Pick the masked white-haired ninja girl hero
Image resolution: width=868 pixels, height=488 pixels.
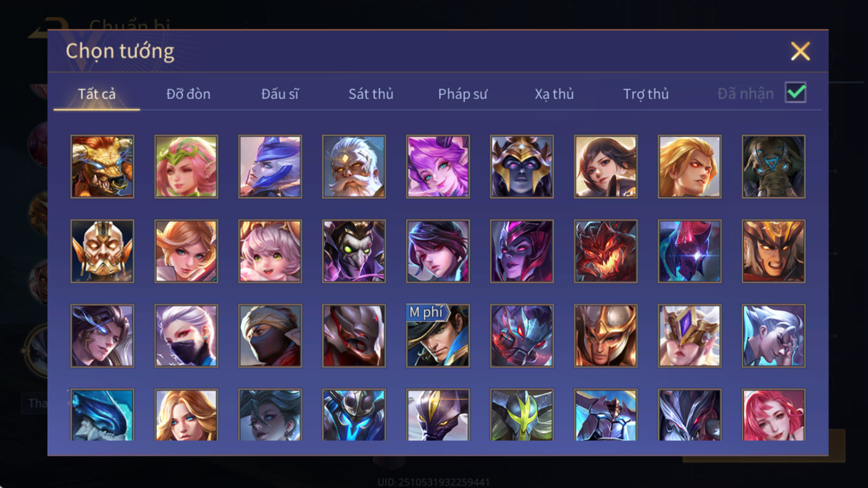(186, 336)
